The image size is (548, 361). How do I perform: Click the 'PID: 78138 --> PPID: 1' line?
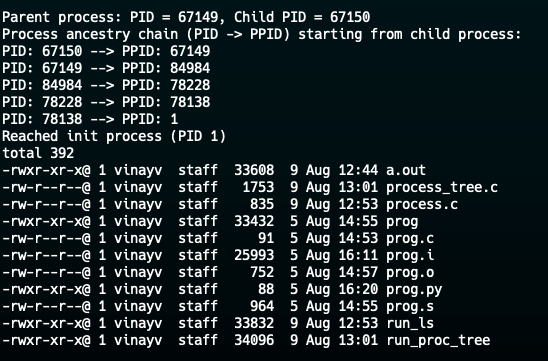point(90,119)
